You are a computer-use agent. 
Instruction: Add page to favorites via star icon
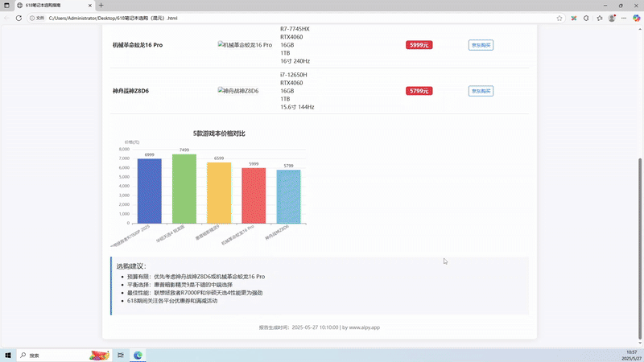click(x=559, y=18)
